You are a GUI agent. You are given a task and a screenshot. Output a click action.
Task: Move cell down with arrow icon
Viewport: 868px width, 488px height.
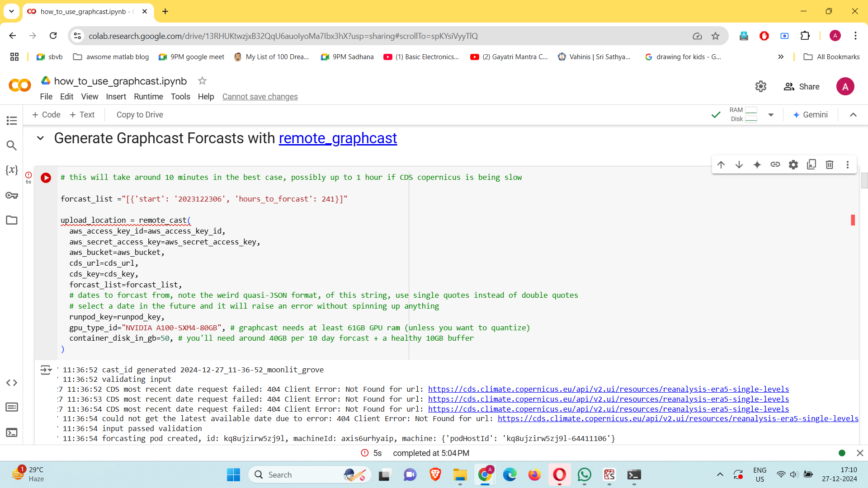739,165
